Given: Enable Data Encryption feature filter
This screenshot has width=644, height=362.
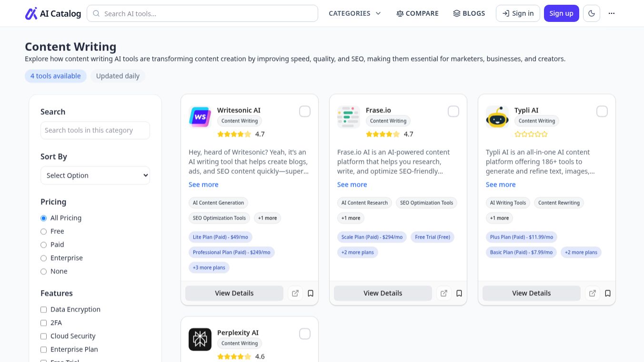Looking at the screenshot, I should point(44,310).
